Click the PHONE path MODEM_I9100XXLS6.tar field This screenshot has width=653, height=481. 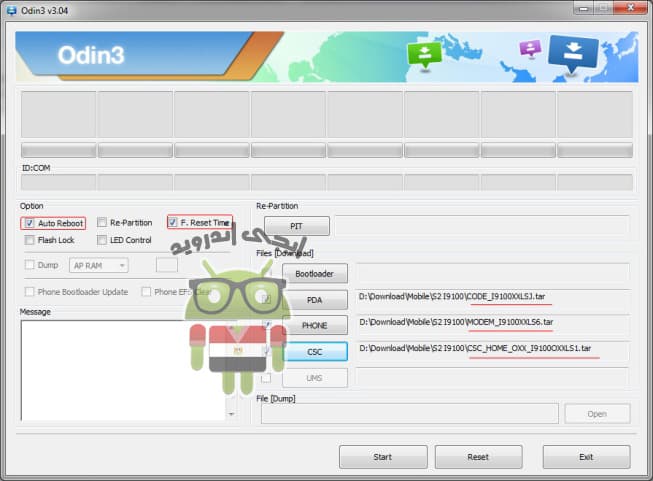(493, 324)
